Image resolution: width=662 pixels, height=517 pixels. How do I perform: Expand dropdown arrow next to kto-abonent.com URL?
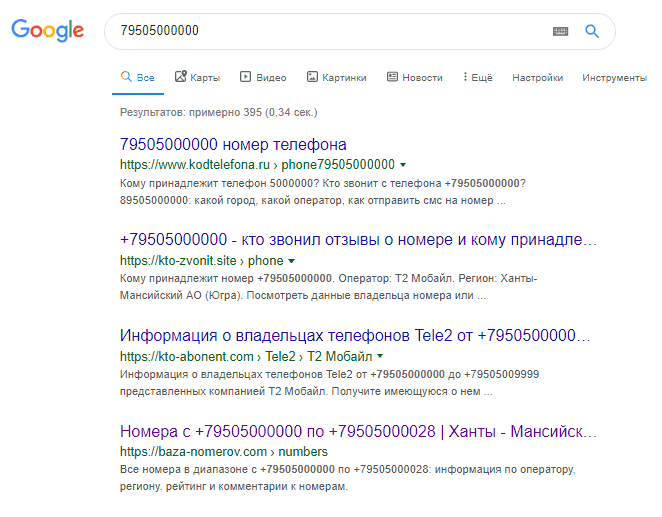380,356
